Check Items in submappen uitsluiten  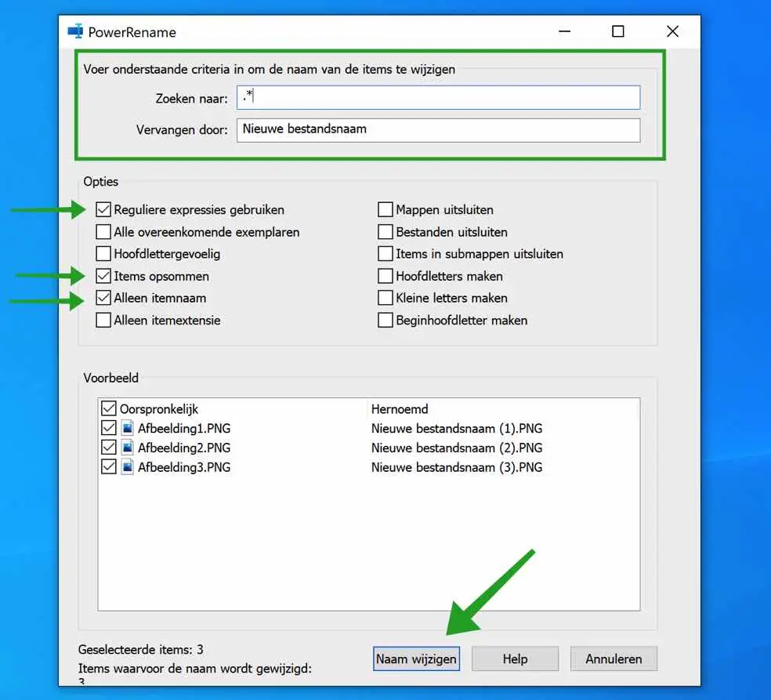coord(385,254)
